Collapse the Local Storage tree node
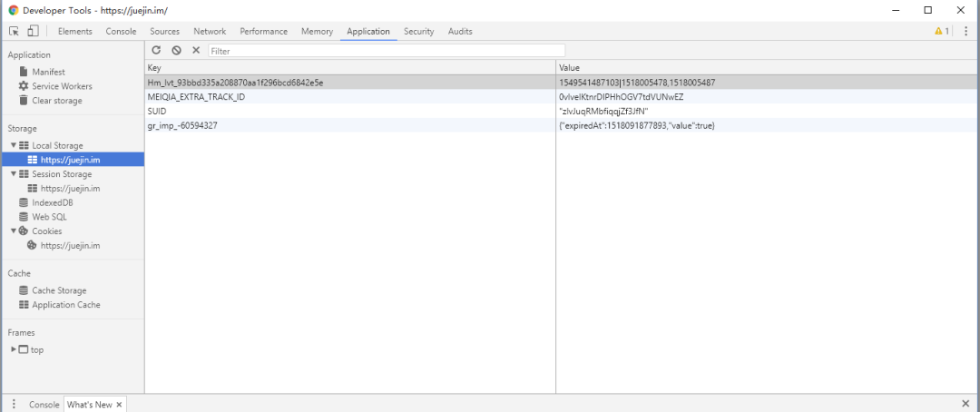 tap(13, 145)
